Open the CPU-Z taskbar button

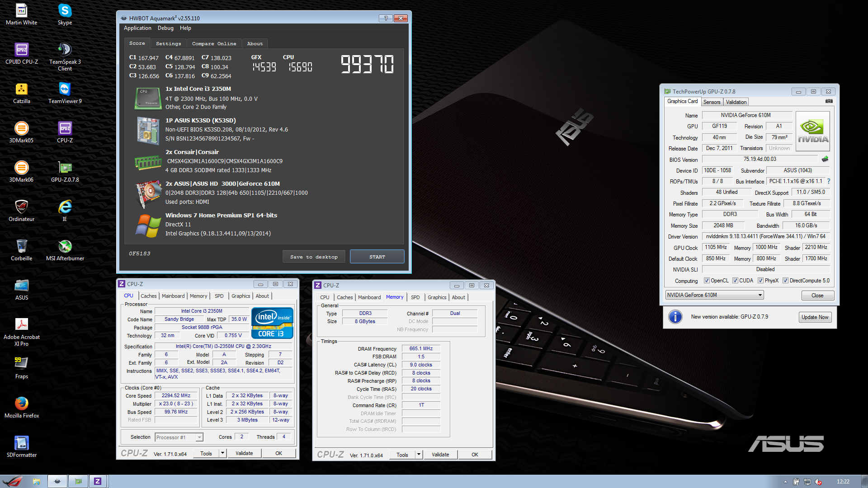tap(98, 481)
